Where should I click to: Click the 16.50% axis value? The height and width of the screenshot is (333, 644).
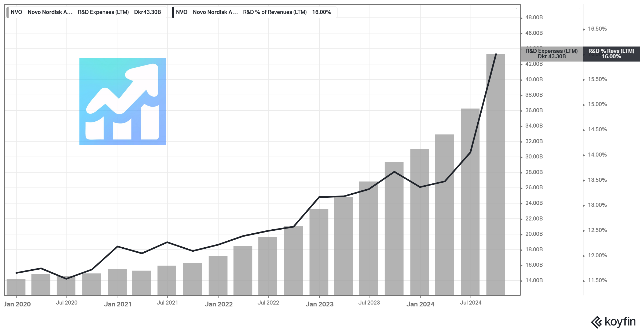click(597, 29)
